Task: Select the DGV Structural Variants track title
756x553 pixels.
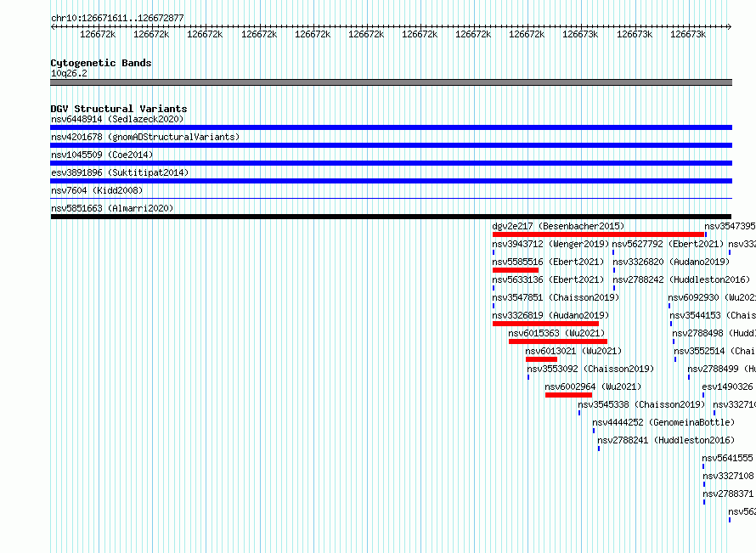Action: point(119,109)
